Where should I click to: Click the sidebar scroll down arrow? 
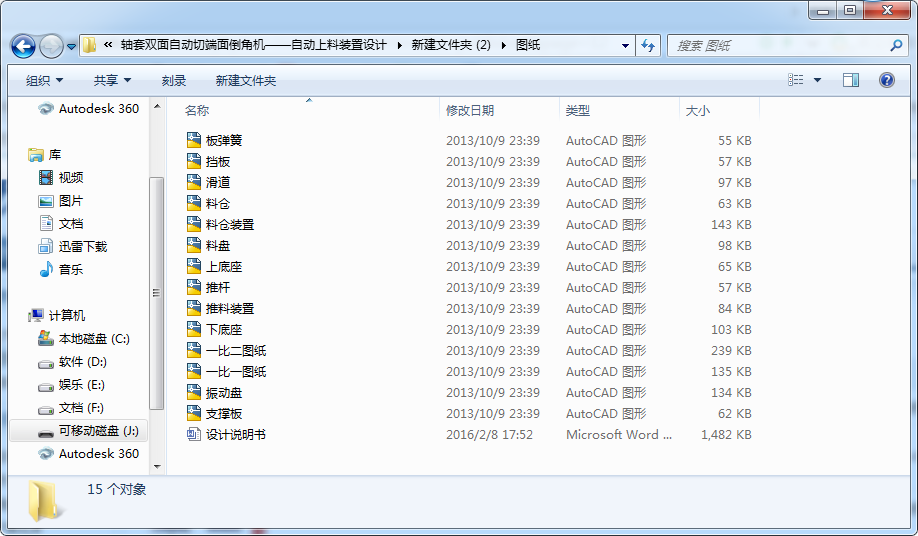(x=157, y=466)
